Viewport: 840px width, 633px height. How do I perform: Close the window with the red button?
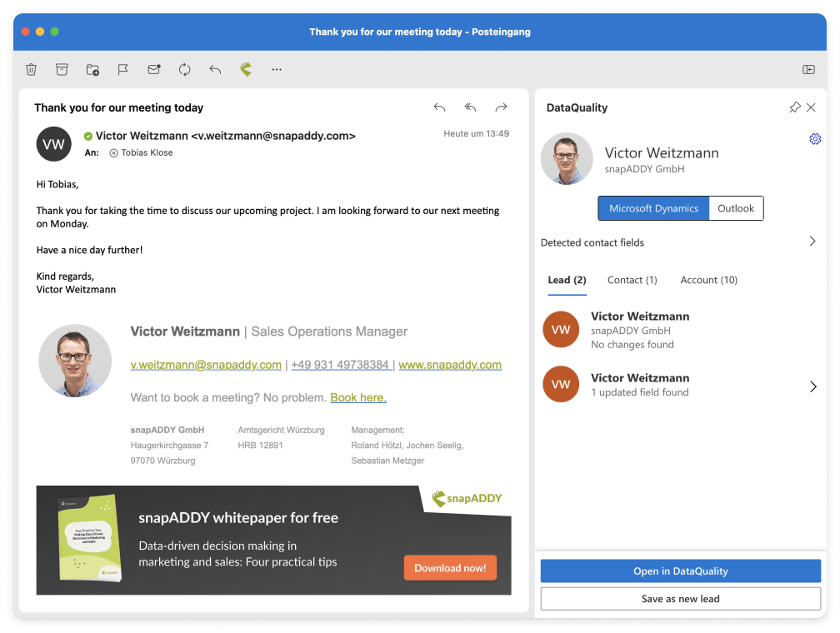(x=25, y=32)
